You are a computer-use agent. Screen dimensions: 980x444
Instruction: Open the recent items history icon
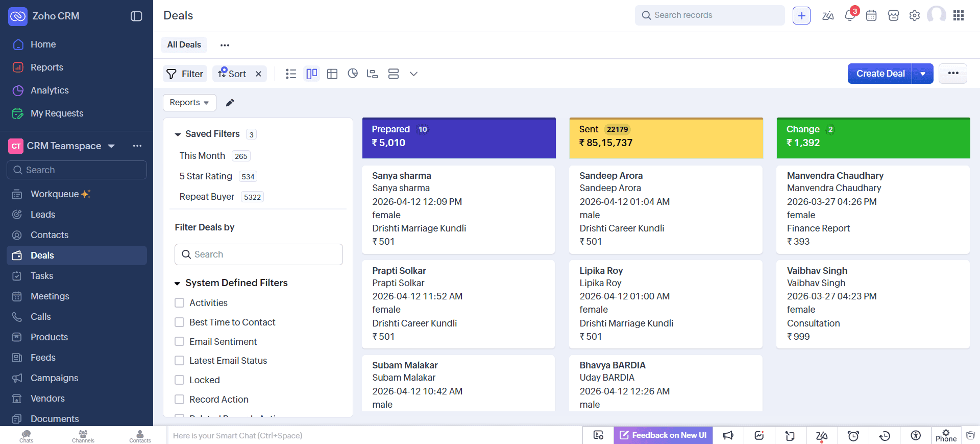tap(885, 435)
